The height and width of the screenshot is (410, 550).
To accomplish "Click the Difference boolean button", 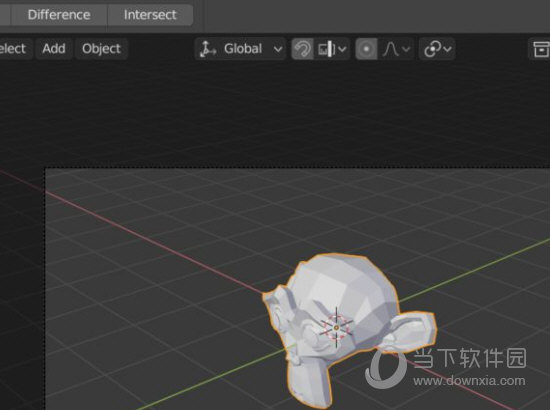I will 59,15.
